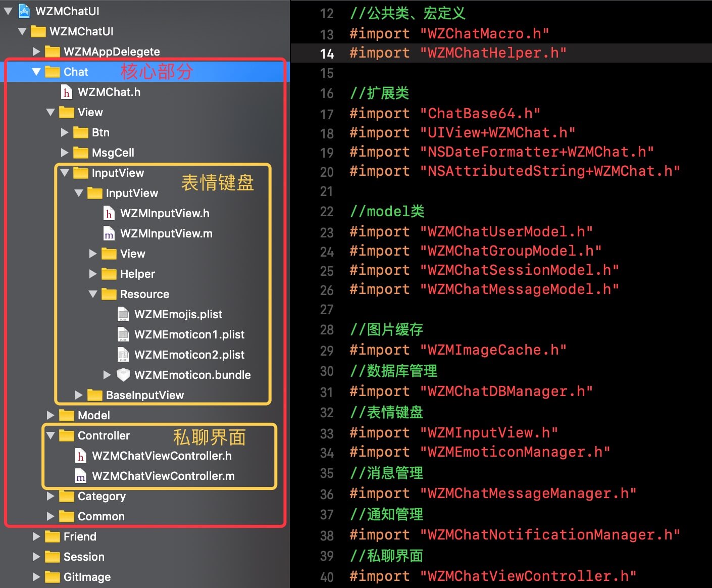Click the Friend folder icon
Image resolution: width=712 pixels, height=588 pixels.
53,536
